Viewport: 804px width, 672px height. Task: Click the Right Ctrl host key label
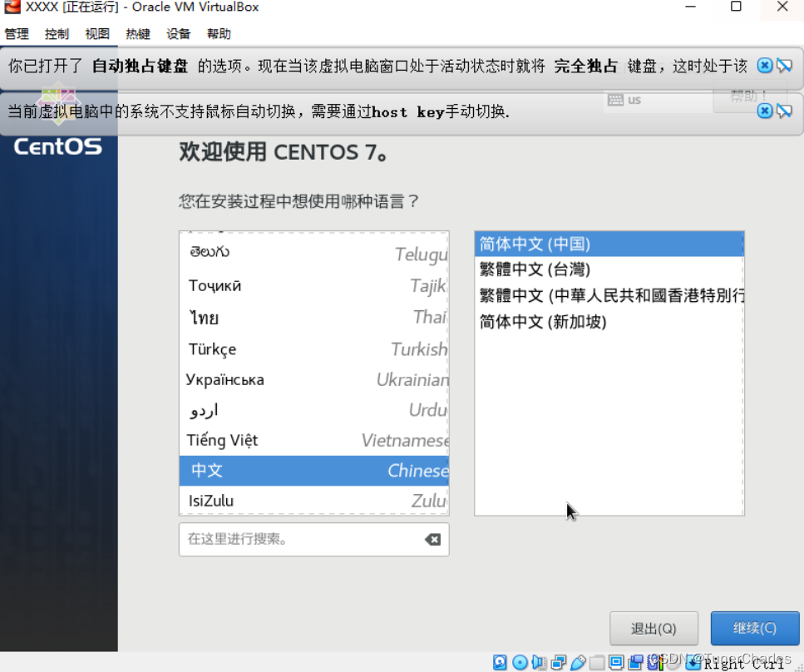743,664
